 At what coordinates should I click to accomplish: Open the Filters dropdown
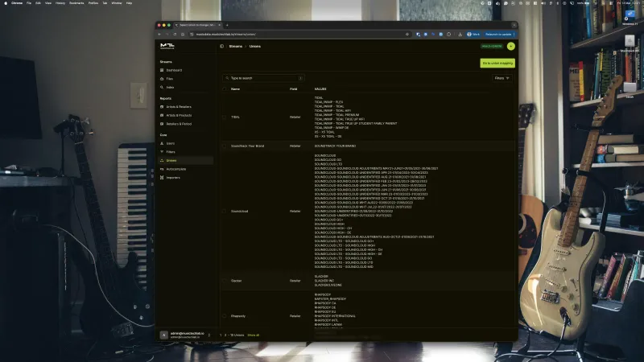(x=502, y=78)
